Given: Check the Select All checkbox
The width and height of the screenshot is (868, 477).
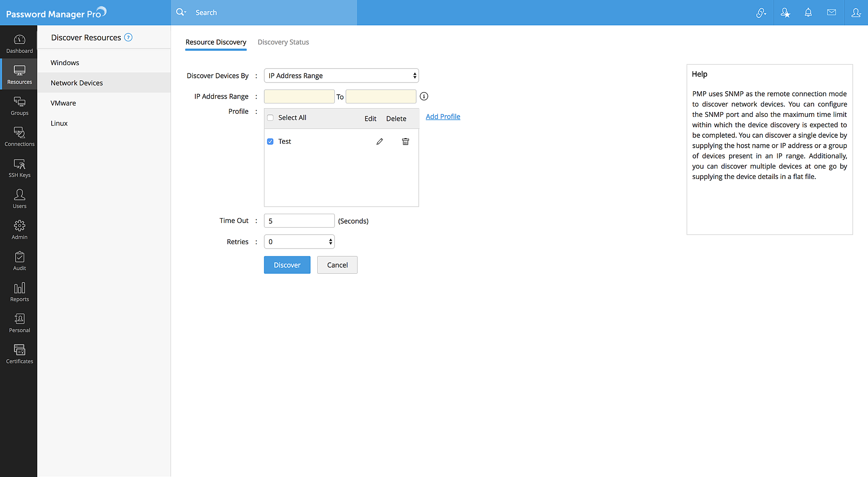Looking at the screenshot, I should coord(270,117).
